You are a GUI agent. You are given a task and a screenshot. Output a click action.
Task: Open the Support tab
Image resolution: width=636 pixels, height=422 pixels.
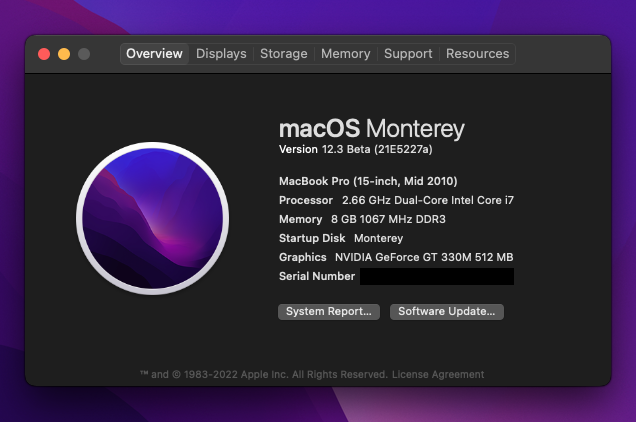[408, 54]
